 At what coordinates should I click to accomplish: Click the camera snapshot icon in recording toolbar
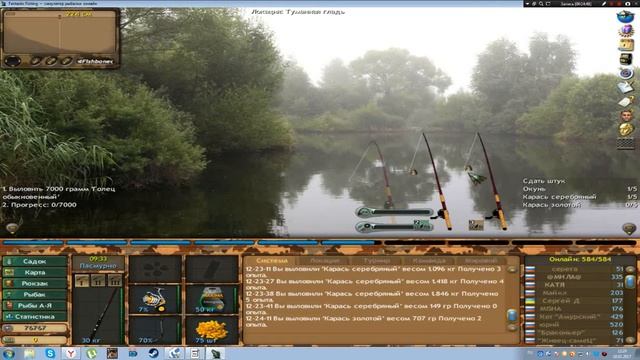click(627, 3)
